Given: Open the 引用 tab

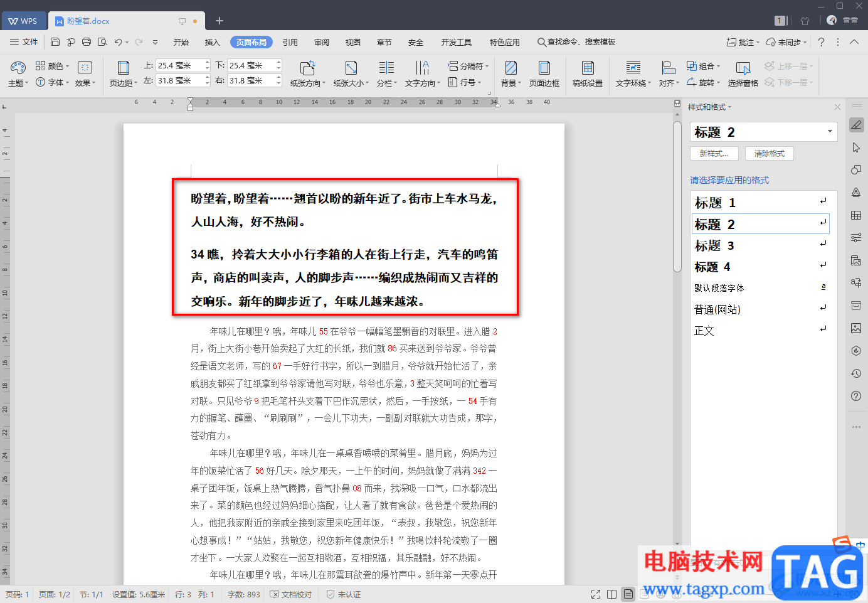Looking at the screenshot, I should (290, 42).
